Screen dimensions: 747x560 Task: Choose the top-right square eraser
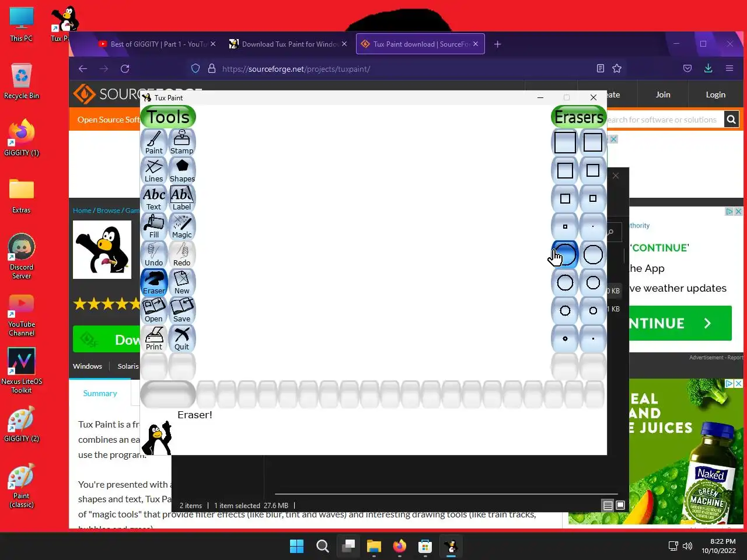pyautogui.click(x=593, y=142)
